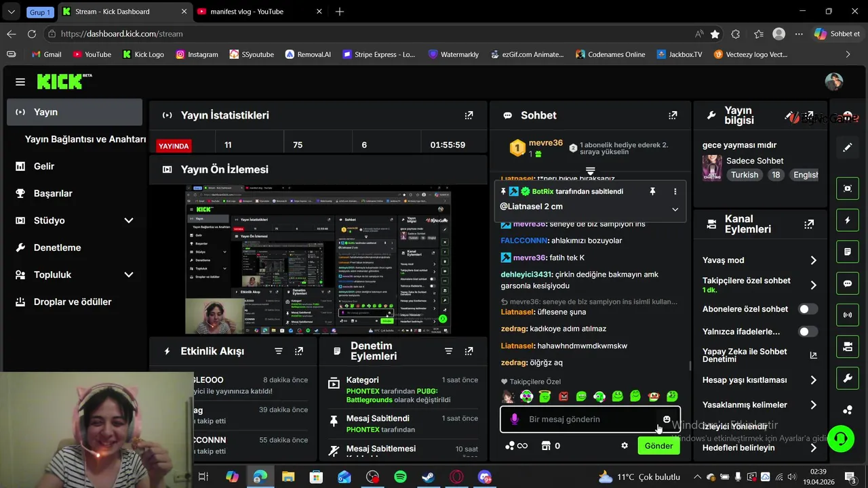
Task: Pop out the Yayın İstatistikleri panel
Action: pyautogui.click(x=469, y=115)
